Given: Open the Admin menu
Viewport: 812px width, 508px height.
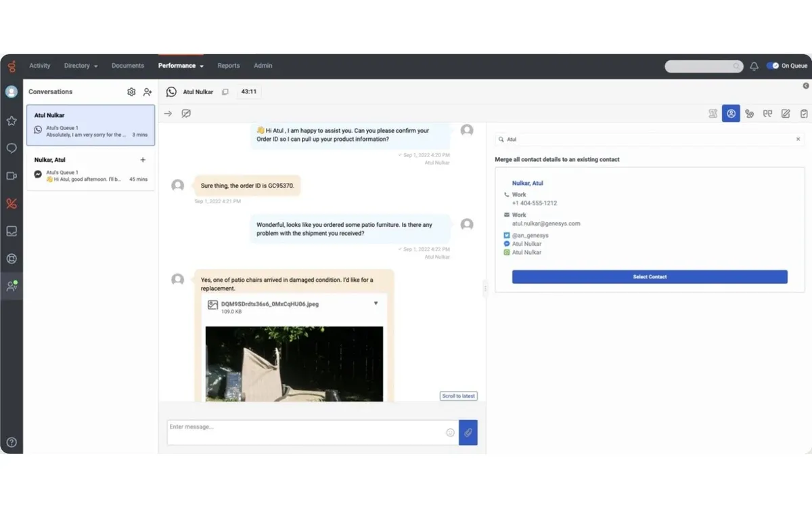Looking at the screenshot, I should coord(263,66).
